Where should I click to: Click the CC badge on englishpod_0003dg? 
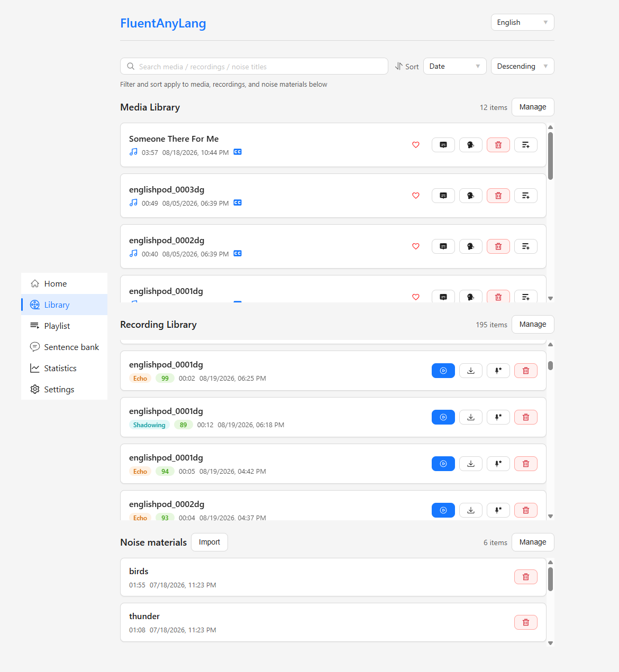pos(238,202)
